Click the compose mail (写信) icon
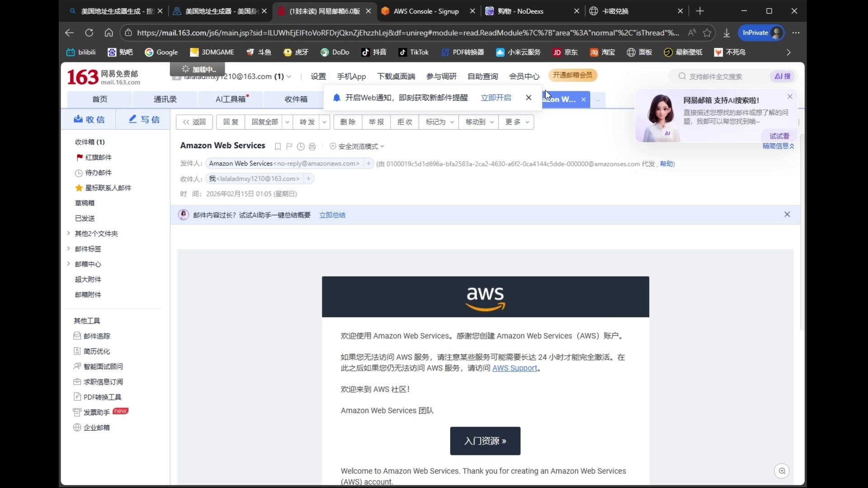 (144, 119)
